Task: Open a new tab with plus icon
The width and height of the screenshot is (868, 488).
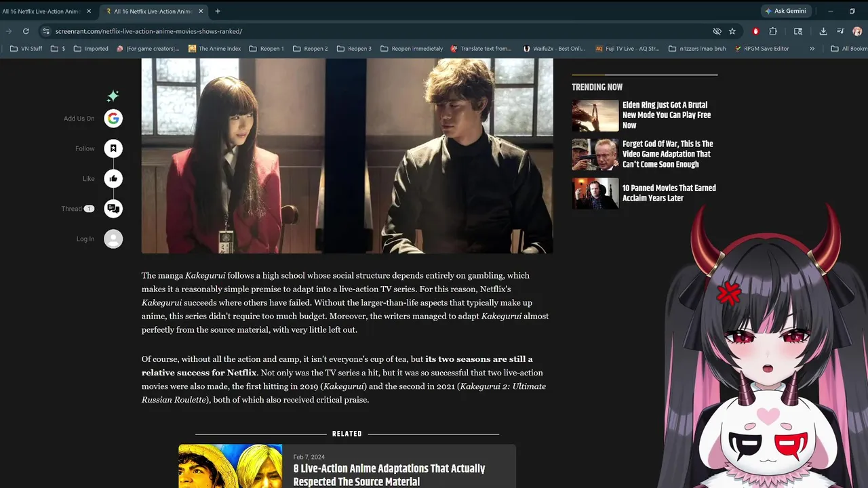Action: click(x=218, y=11)
